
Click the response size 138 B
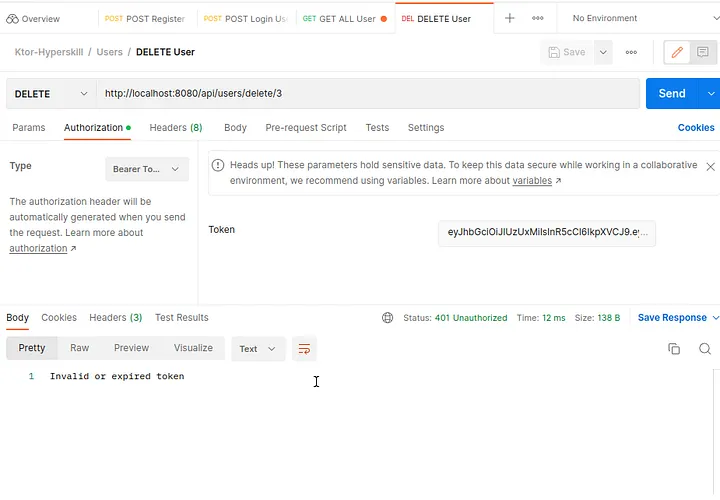[608, 318]
